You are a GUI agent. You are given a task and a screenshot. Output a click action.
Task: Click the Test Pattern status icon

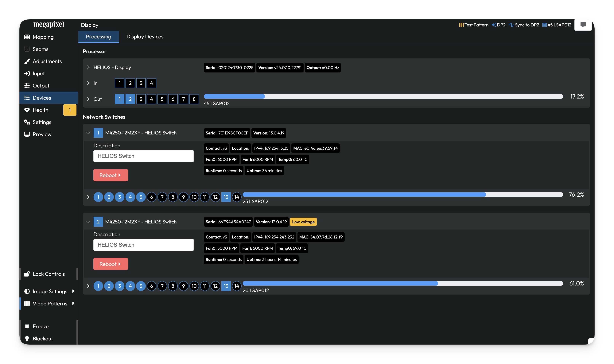[461, 25]
